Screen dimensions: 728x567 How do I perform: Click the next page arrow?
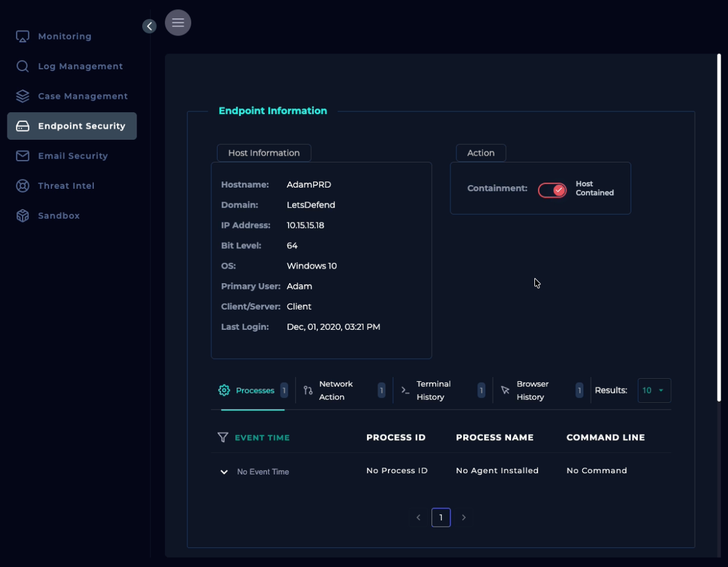click(464, 517)
